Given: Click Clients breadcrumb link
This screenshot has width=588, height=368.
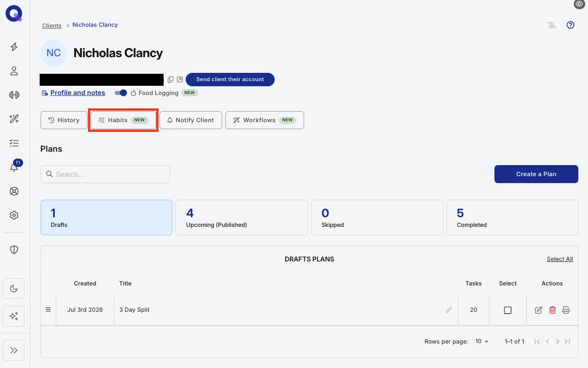Looking at the screenshot, I should 52,25.
